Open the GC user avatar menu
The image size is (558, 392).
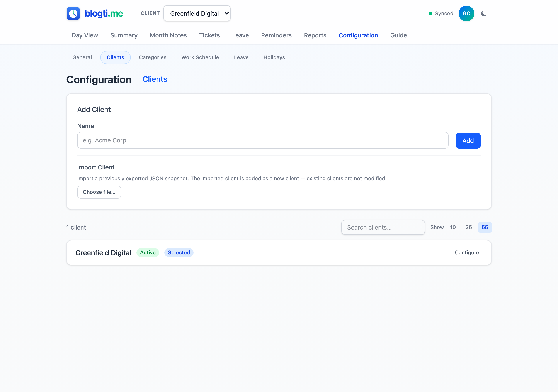(x=466, y=14)
